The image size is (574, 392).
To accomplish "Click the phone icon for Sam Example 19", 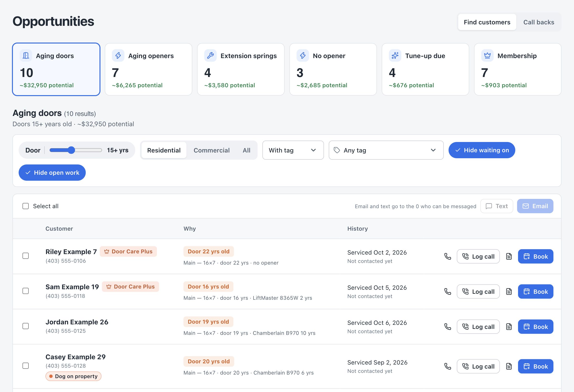I will tap(447, 292).
